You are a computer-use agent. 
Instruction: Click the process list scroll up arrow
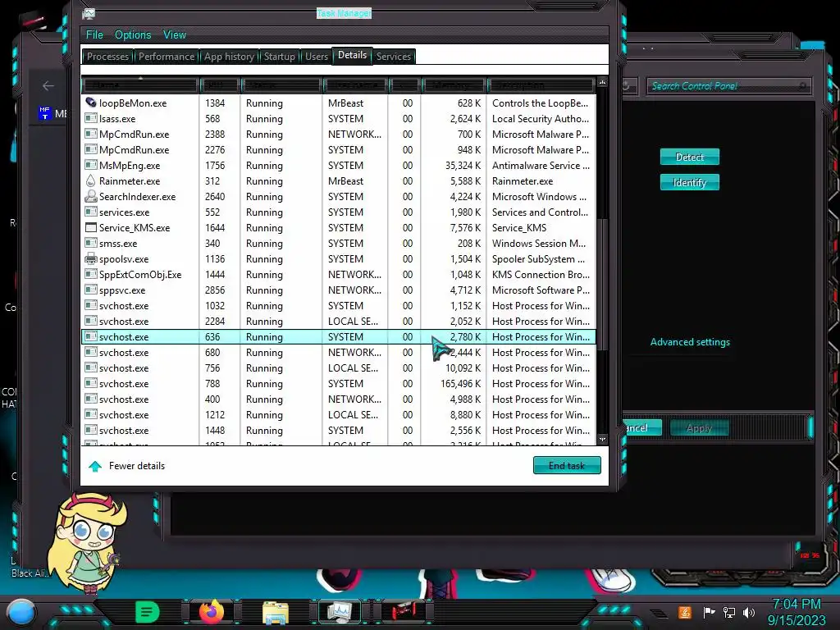pyautogui.click(x=602, y=83)
